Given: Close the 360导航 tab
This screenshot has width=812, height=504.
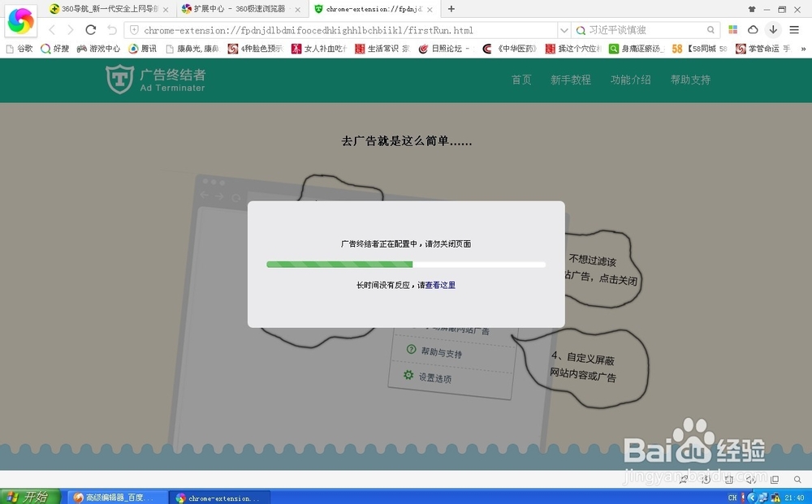Looking at the screenshot, I should [x=165, y=9].
